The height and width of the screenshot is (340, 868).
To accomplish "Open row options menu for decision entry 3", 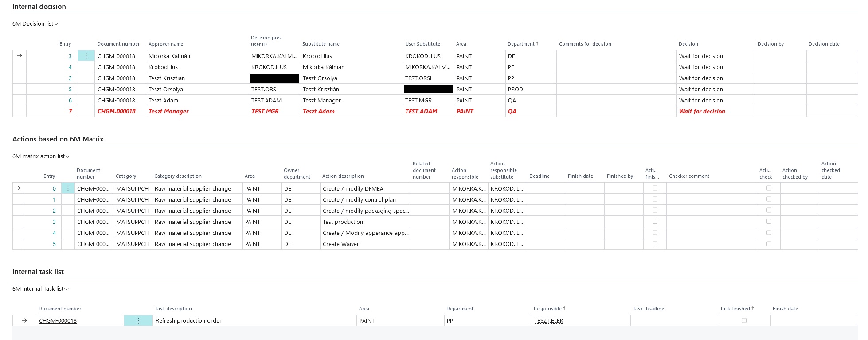I will tap(86, 56).
